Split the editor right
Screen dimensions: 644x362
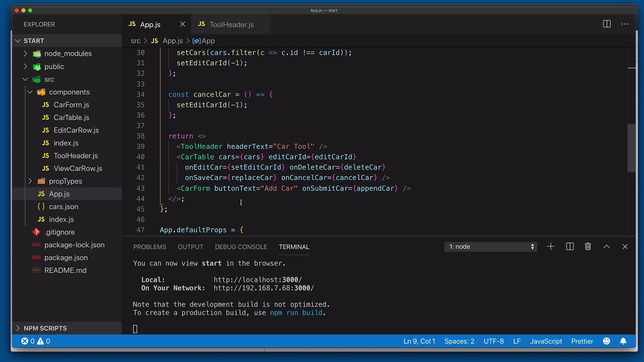pyautogui.click(x=607, y=24)
